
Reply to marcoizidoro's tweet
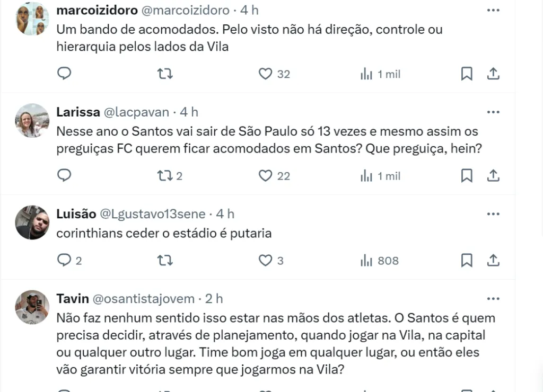pyautogui.click(x=64, y=74)
